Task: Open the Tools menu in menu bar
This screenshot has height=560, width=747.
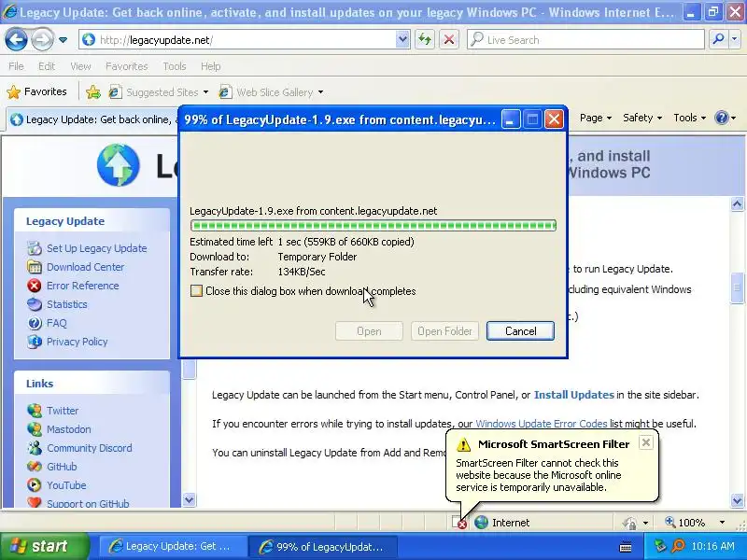Action: click(174, 66)
